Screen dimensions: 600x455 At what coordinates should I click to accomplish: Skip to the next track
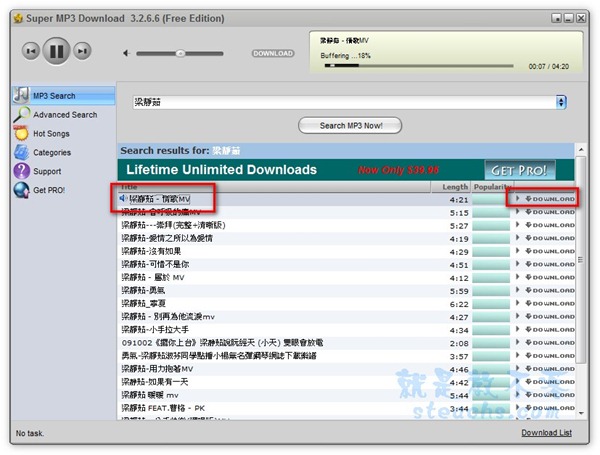click(x=82, y=51)
